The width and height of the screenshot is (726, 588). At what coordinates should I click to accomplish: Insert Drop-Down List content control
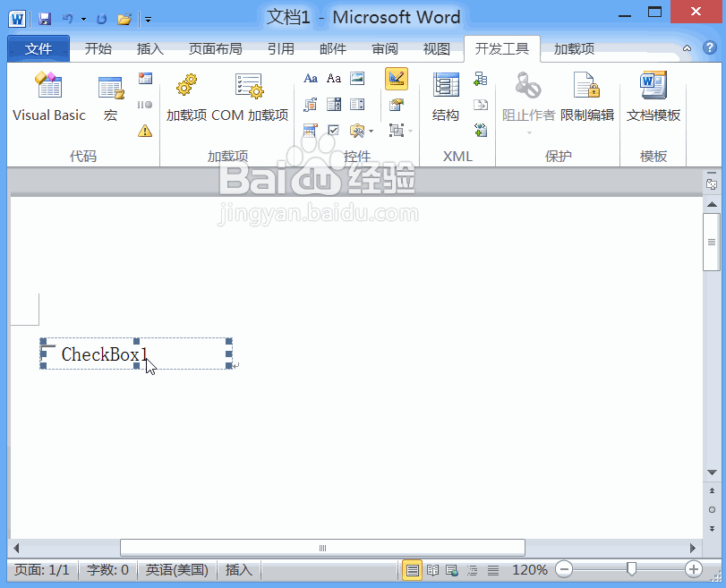[x=357, y=105]
